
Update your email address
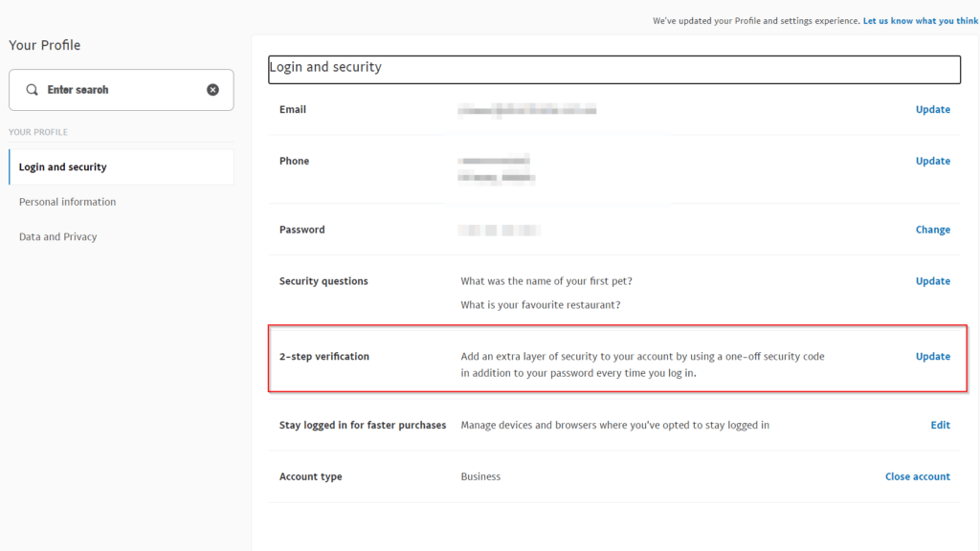pos(932,109)
